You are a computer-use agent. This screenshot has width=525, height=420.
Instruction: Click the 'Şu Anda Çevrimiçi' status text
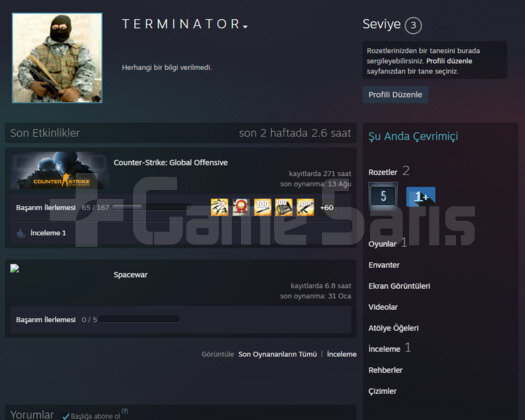[x=413, y=137]
